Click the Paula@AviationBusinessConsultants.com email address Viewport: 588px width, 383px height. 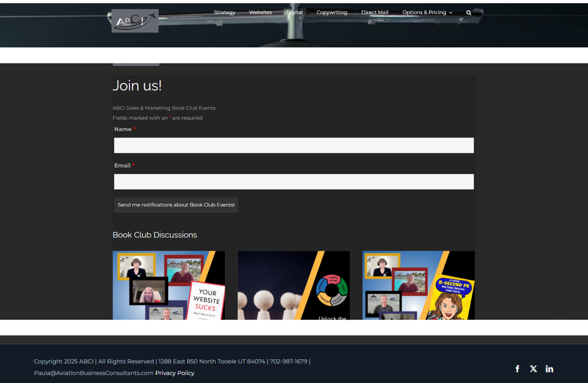tap(94, 373)
